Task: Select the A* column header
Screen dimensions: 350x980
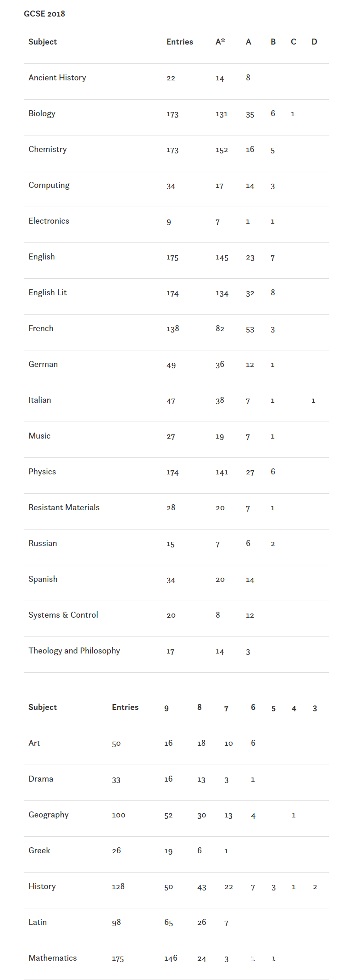Action: pos(220,42)
